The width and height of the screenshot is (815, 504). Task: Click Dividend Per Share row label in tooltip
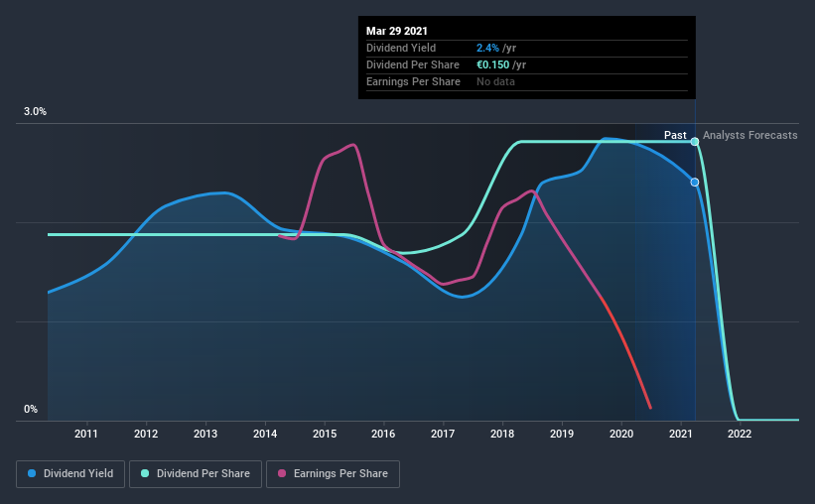coord(413,64)
